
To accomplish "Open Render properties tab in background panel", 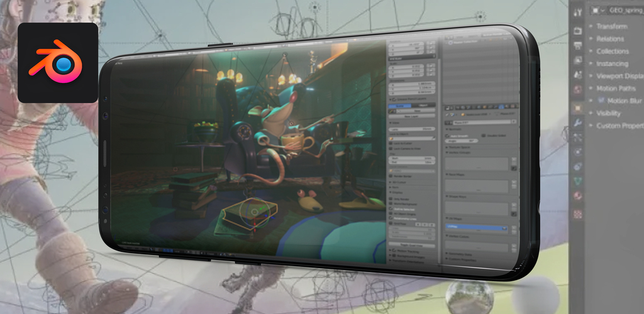I will [577, 30].
